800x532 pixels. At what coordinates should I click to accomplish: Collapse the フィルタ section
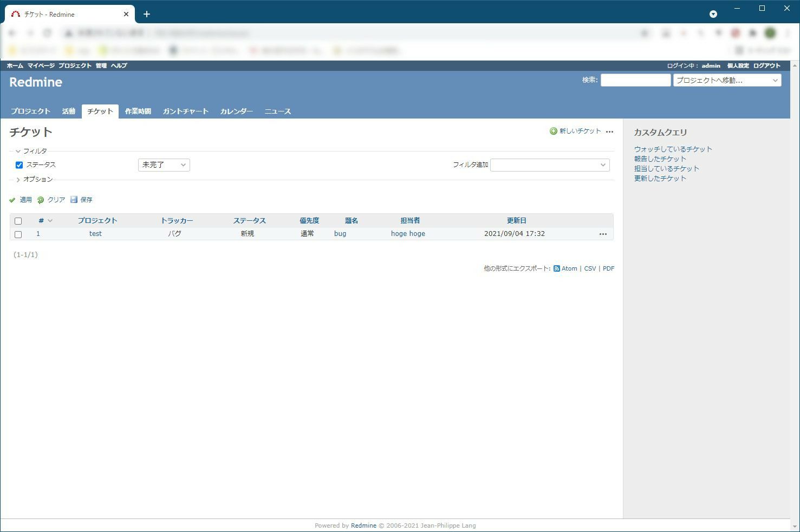point(31,151)
